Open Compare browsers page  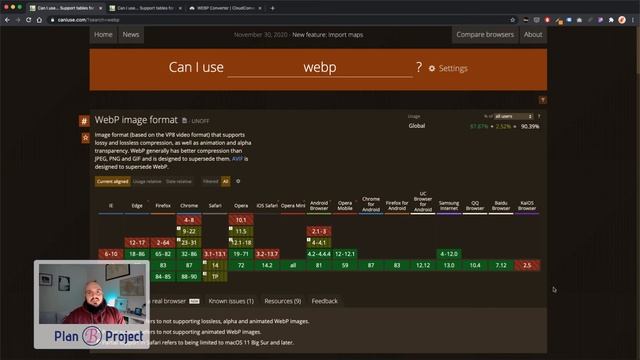point(485,35)
